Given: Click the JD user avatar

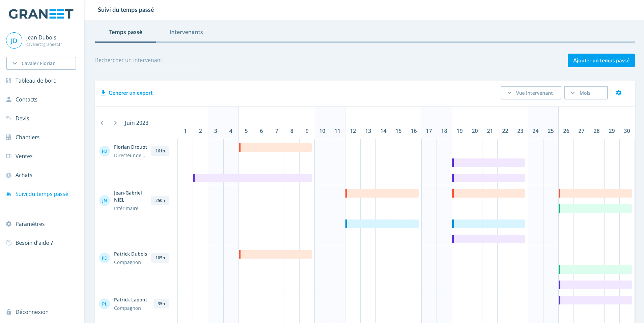Looking at the screenshot, I should tap(14, 41).
